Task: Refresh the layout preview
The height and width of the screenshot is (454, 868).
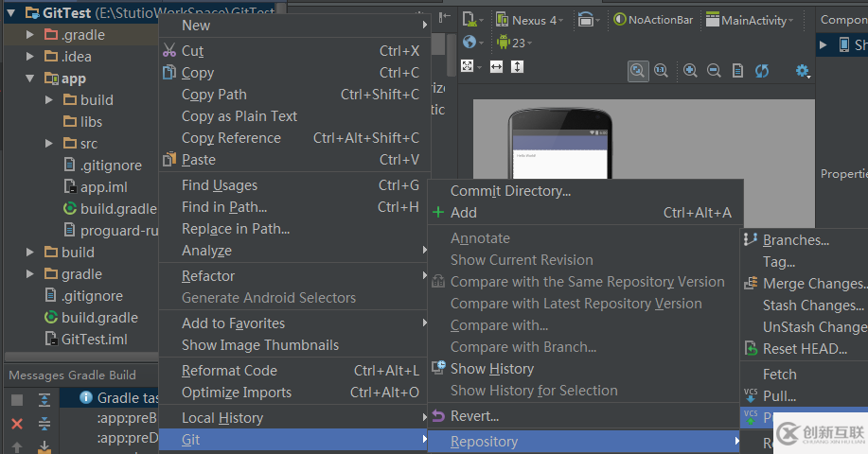Action: click(761, 70)
